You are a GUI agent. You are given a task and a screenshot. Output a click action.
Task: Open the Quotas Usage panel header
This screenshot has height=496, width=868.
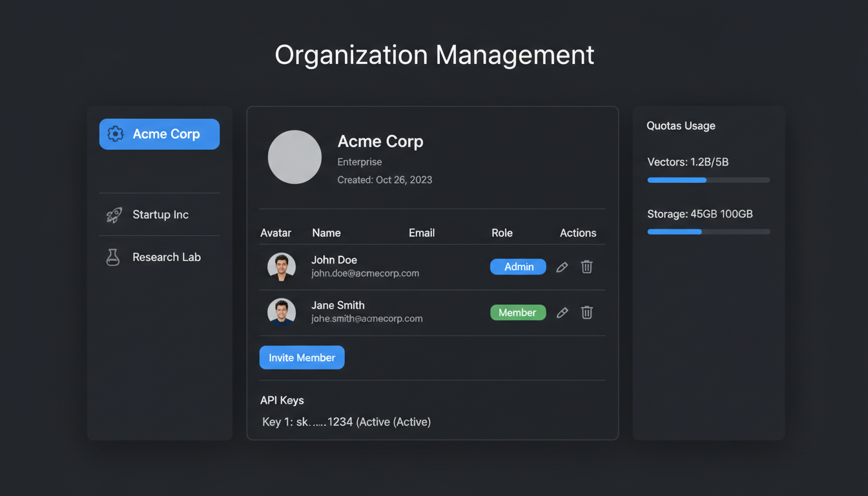pos(681,125)
